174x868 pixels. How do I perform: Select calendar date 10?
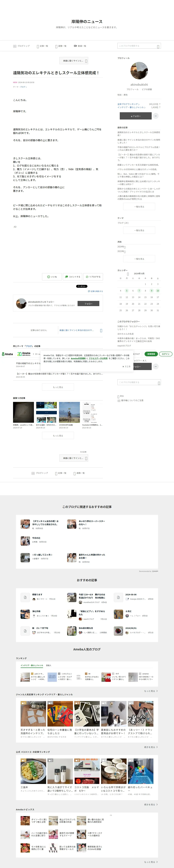click(158, 290)
